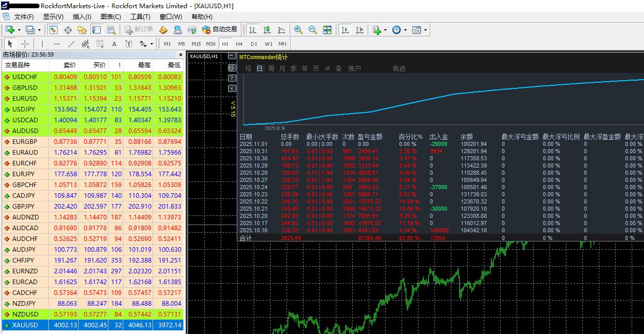The image size is (644, 334).
Task: Select the trendline drawing tool
Action: point(71,44)
